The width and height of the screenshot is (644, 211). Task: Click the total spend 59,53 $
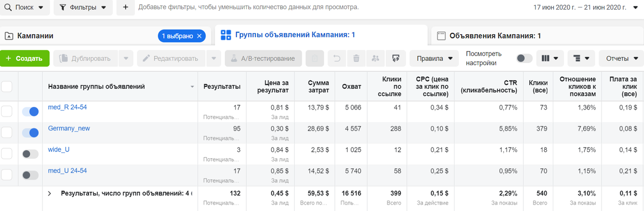(319, 193)
